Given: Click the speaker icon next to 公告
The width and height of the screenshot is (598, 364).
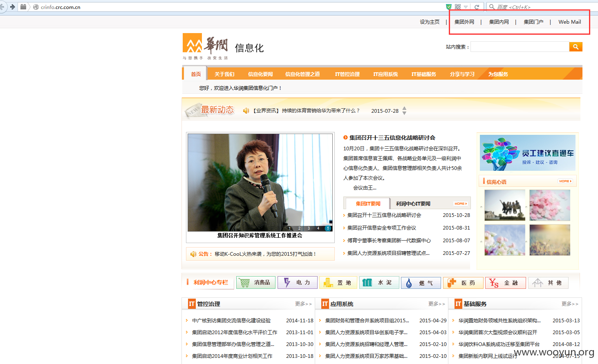Looking at the screenshot, I should tap(193, 254).
